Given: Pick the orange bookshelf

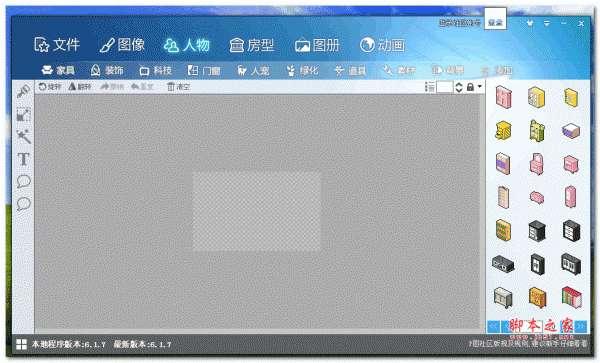Looking at the screenshot, I should click(x=537, y=297).
